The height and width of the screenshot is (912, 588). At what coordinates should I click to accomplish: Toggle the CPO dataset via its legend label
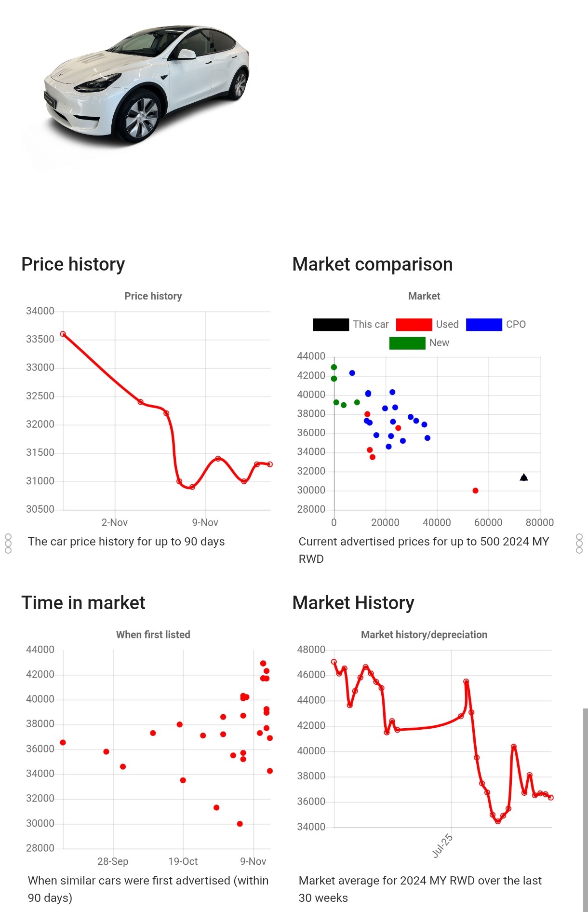516,325
